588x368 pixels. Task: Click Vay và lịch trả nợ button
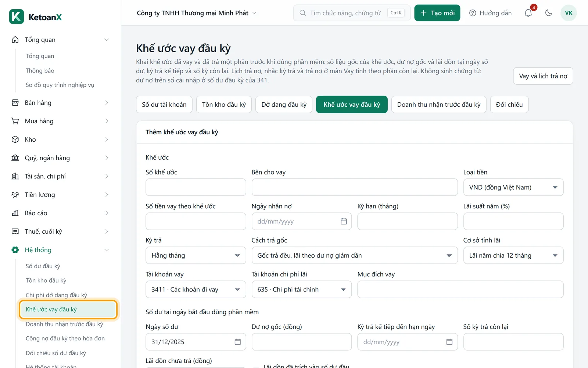[x=543, y=76]
